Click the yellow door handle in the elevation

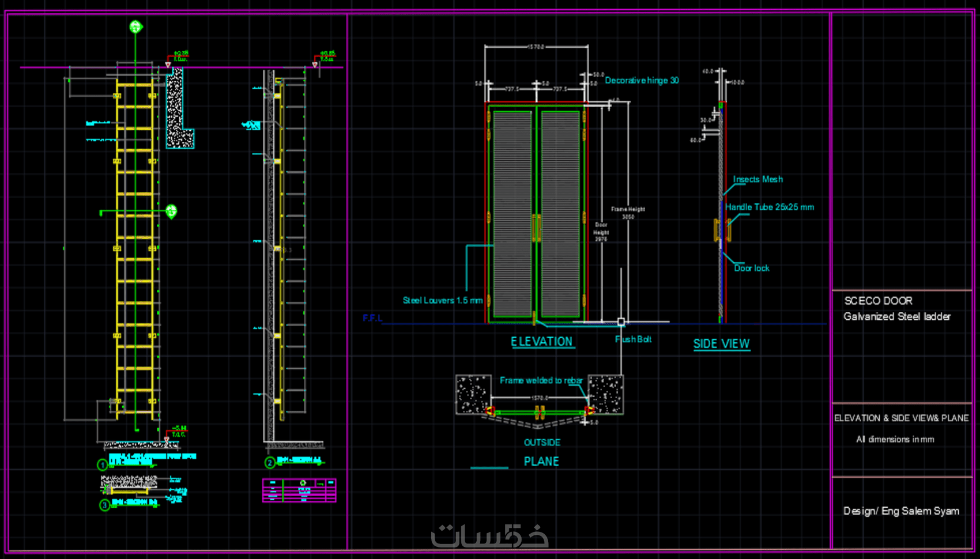pyautogui.click(x=537, y=228)
